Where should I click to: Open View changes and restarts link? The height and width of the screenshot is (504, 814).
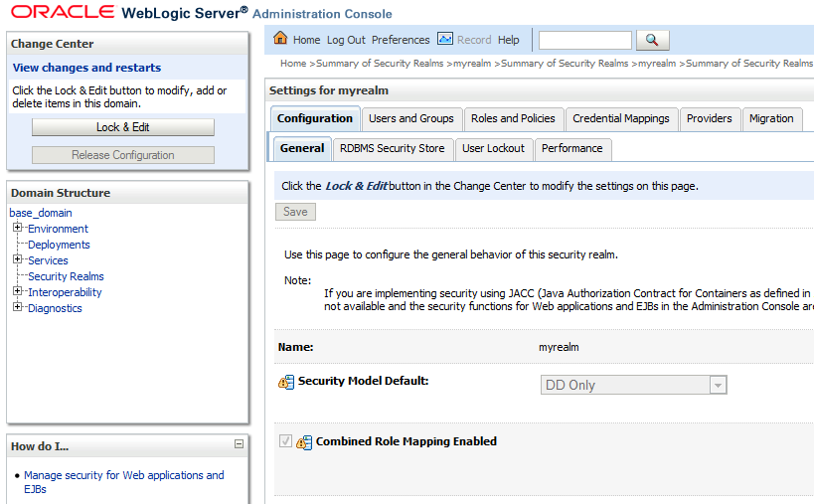(86, 68)
